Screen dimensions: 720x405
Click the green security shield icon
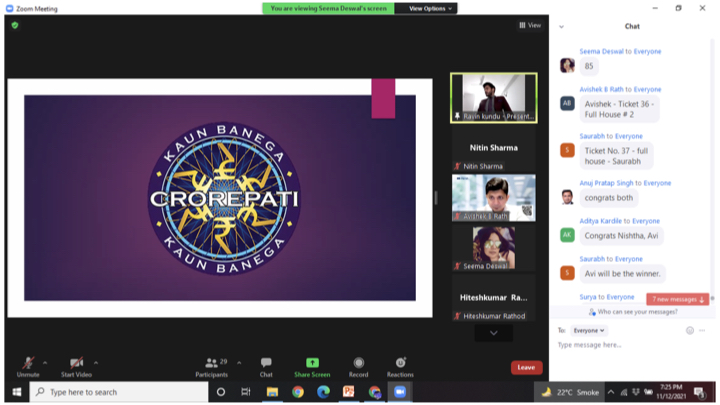click(x=15, y=25)
